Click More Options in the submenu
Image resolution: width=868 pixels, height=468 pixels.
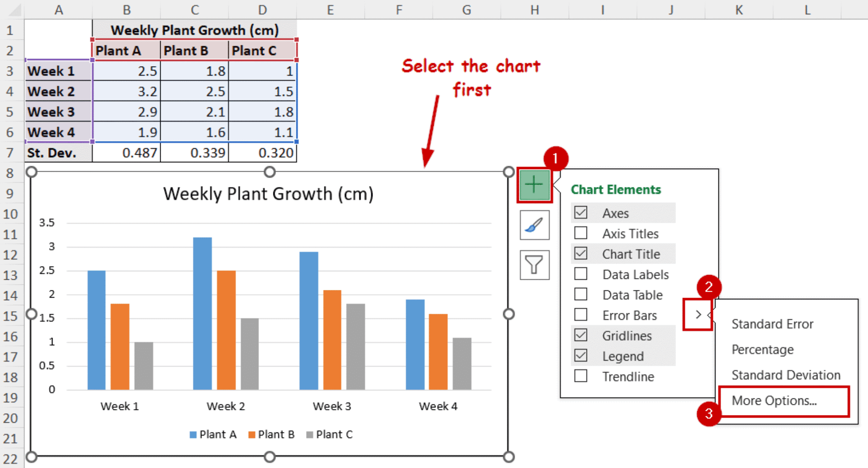click(773, 400)
